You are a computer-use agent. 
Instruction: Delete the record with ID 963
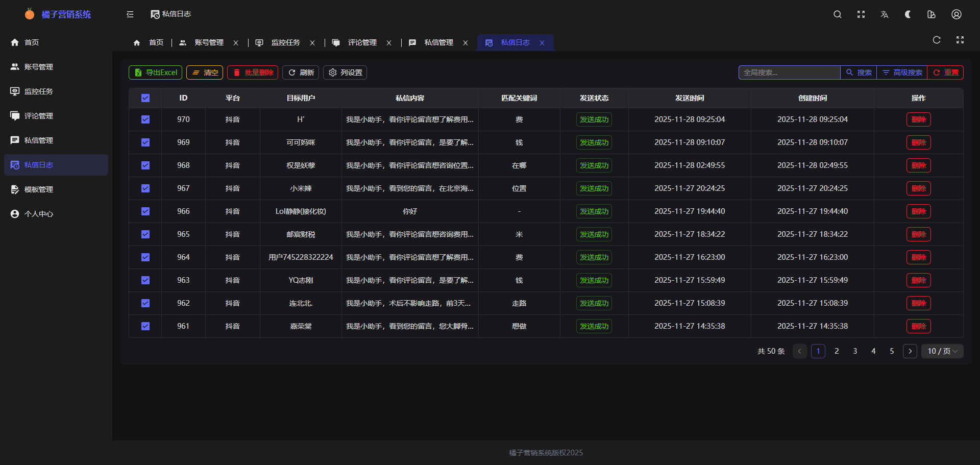point(918,280)
